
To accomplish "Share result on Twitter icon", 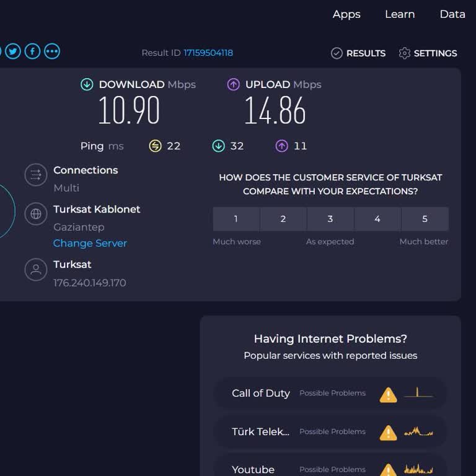I will coord(13,51).
